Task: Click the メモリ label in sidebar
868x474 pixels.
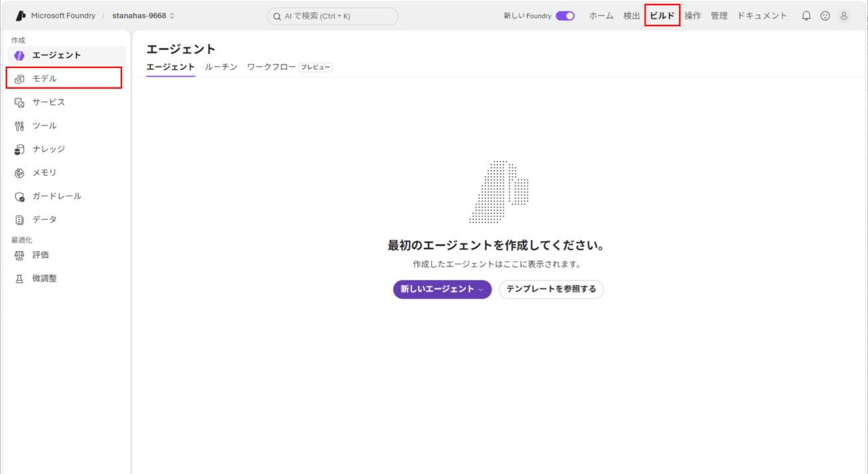Action: point(45,172)
